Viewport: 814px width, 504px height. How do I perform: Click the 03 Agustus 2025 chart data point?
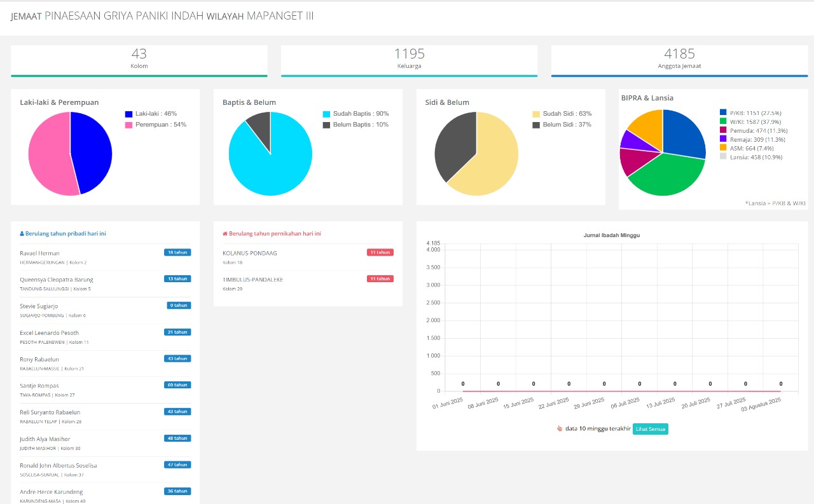[780, 391]
